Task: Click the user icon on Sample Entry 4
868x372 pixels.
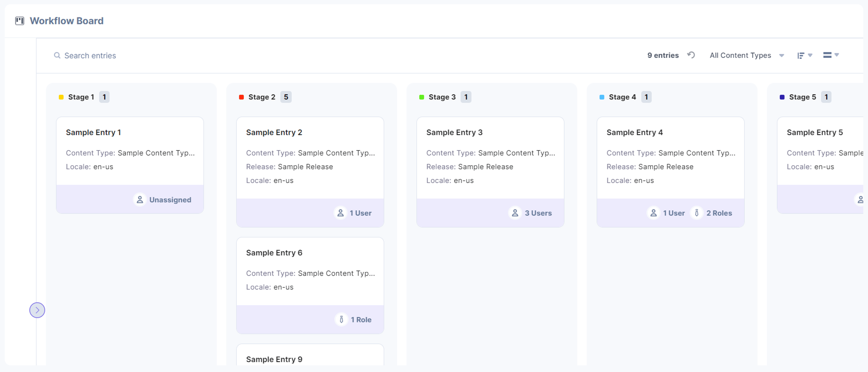Action: coord(653,213)
